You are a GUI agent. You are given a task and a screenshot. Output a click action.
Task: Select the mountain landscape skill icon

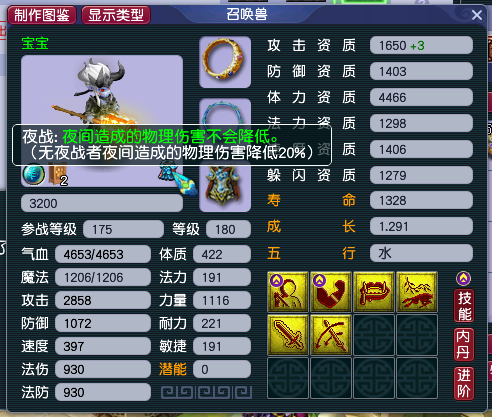(417, 292)
